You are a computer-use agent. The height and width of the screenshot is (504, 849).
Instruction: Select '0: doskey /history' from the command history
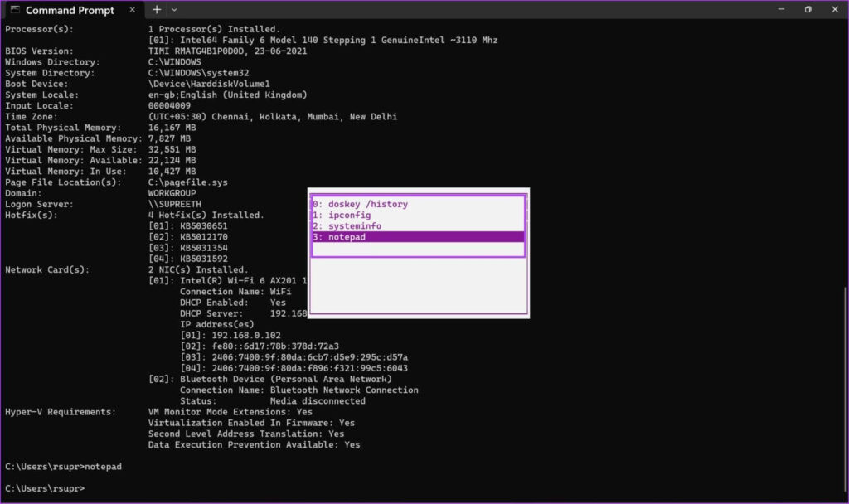coord(359,203)
